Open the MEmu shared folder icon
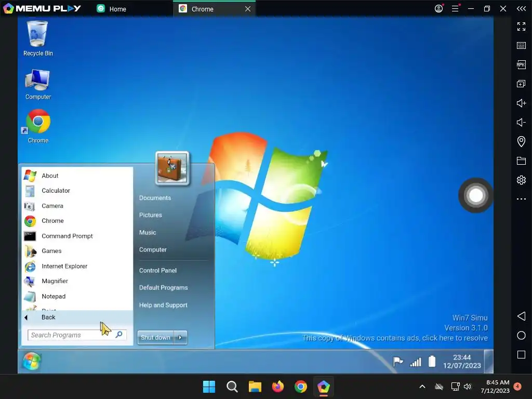Viewport: 532px width, 399px height. [x=521, y=161]
